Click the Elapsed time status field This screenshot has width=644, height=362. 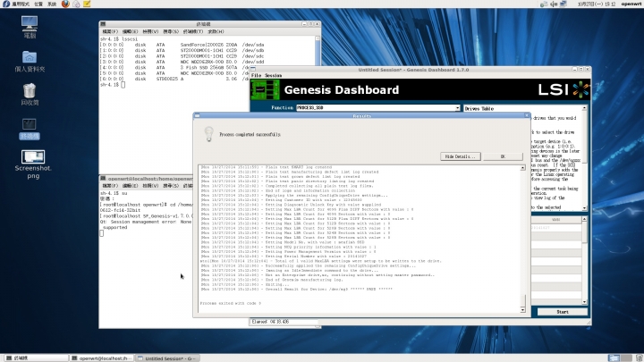[284, 322]
